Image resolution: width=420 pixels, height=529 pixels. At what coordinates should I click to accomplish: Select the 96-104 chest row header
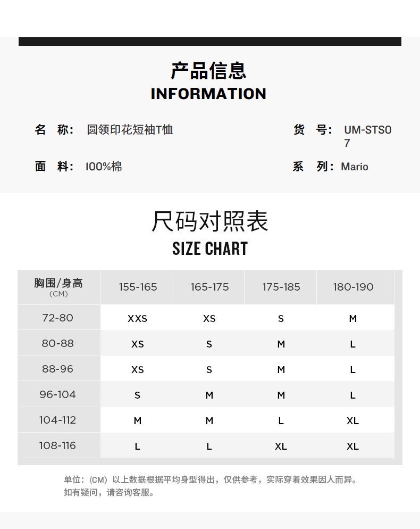tap(57, 394)
